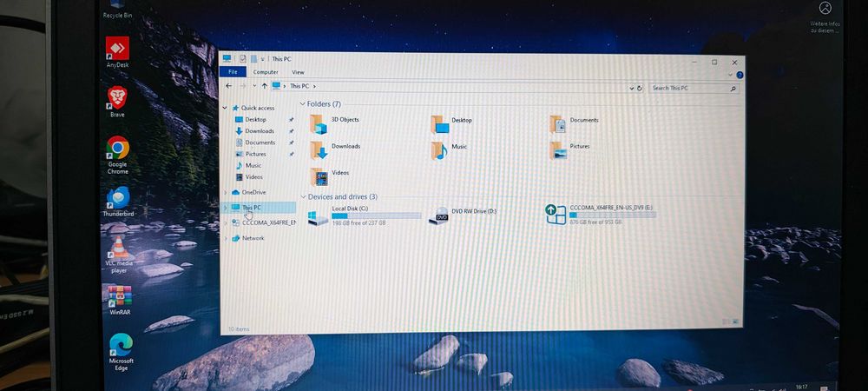Launch AnyDesk from the desktop
The image size is (868, 391).
click(x=117, y=52)
